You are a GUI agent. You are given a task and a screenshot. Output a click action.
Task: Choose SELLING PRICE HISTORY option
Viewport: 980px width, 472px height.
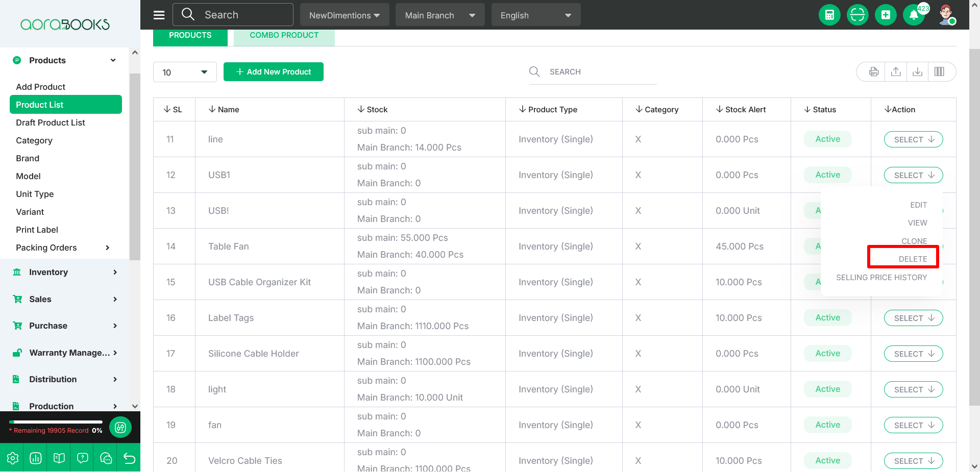(x=881, y=277)
